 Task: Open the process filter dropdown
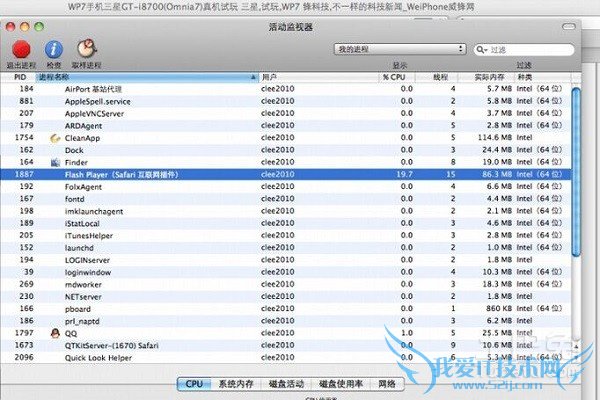[x=400, y=49]
